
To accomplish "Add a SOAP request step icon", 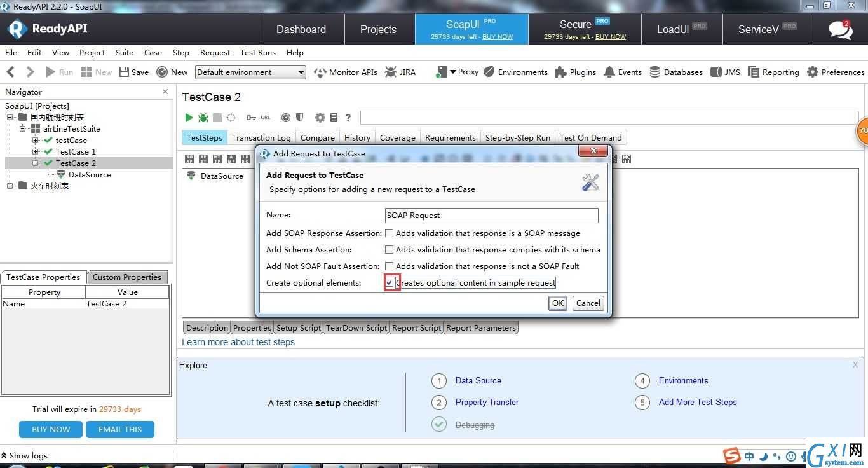I will [x=189, y=159].
